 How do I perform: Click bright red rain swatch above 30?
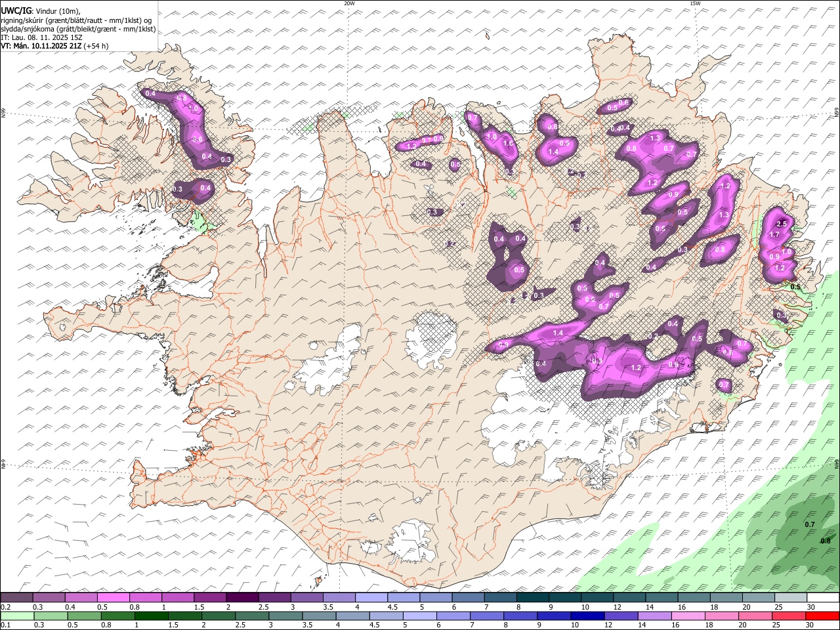pos(822,616)
